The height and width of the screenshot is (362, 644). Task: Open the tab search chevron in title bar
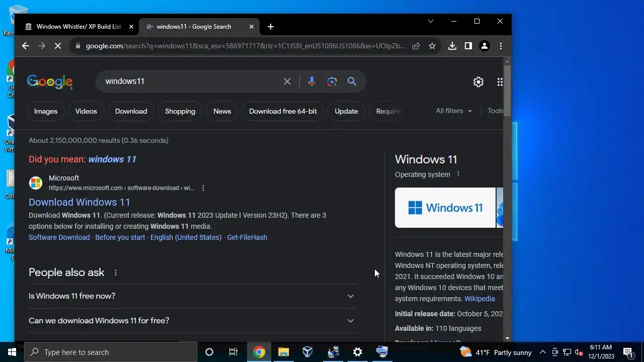click(431, 21)
